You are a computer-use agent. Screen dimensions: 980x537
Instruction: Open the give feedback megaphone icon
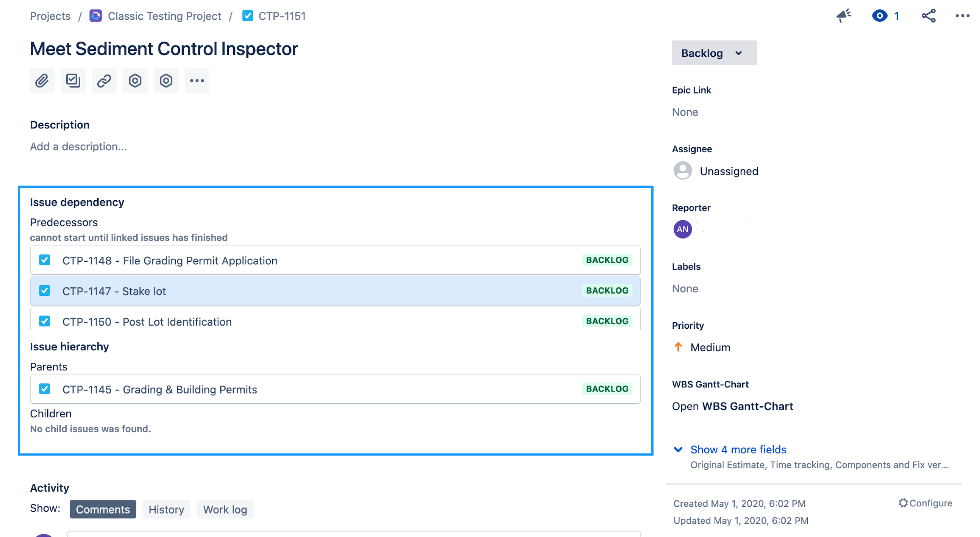tap(844, 16)
